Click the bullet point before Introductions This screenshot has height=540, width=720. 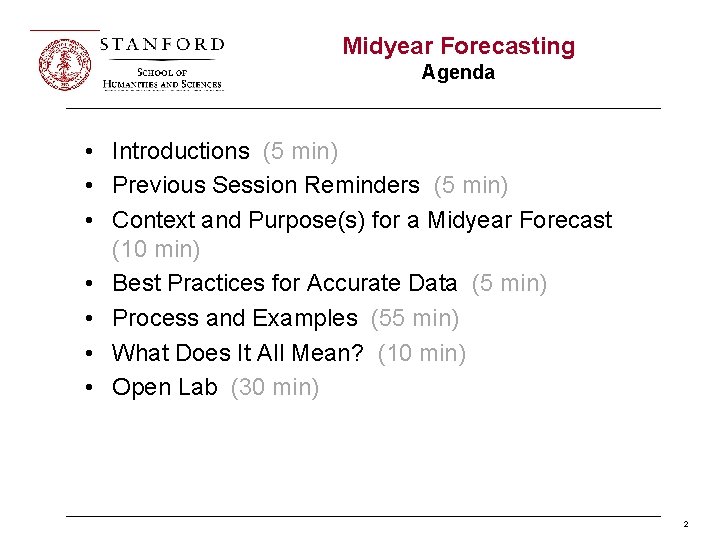click(89, 151)
